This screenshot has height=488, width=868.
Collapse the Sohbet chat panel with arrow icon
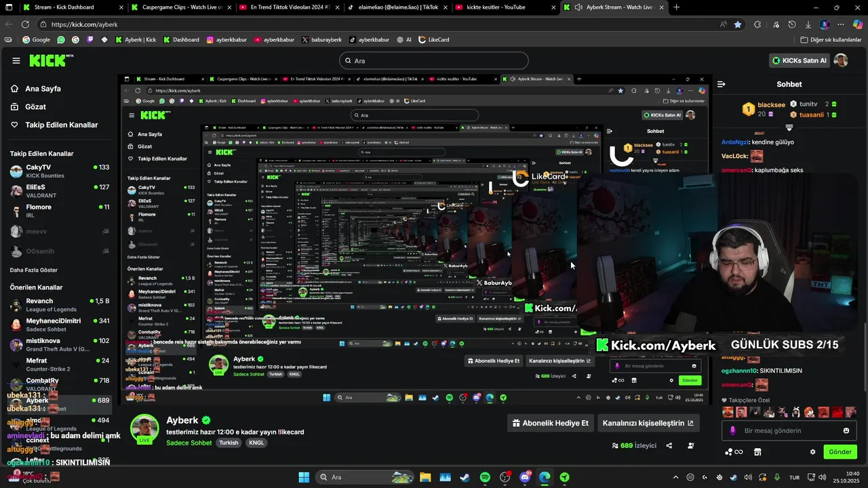tap(722, 84)
